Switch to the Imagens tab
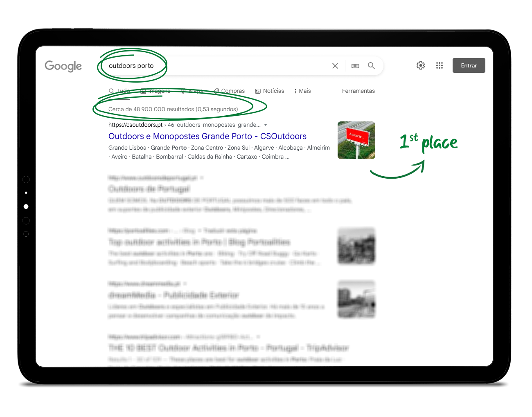This screenshot has width=532, height=417. 155,91
